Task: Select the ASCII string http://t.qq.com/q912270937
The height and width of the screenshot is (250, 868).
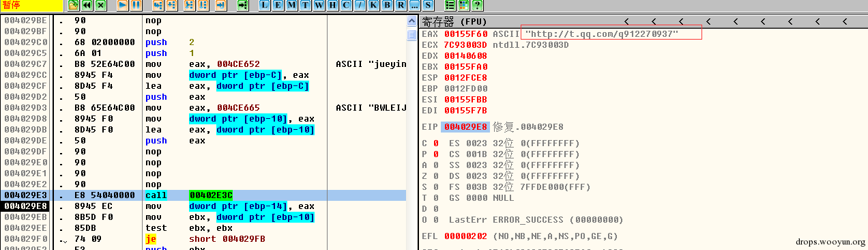Action: 601,33
